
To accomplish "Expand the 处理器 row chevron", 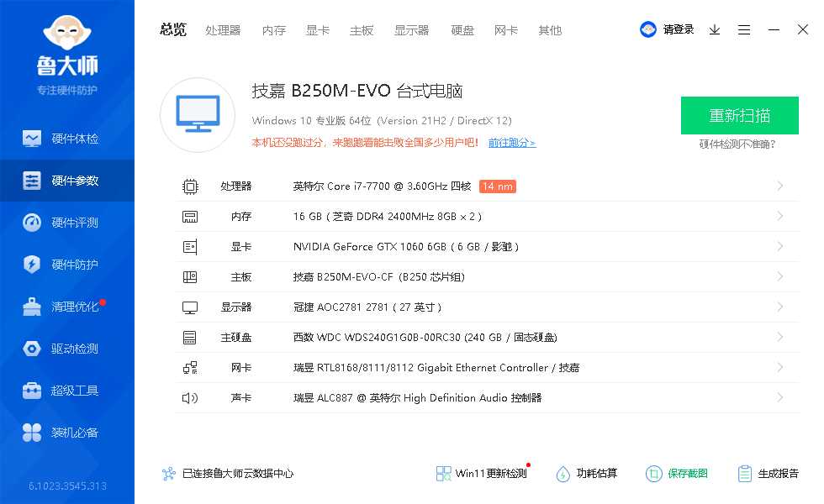I will (x=780, y=186).
